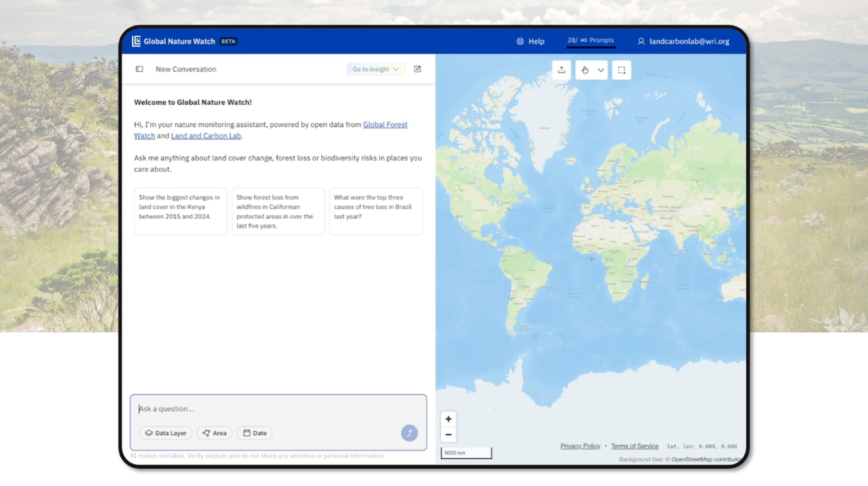Open the Privacy Policy link
The height and width of the screenshot is (486, 868).
tap(580, 446)
